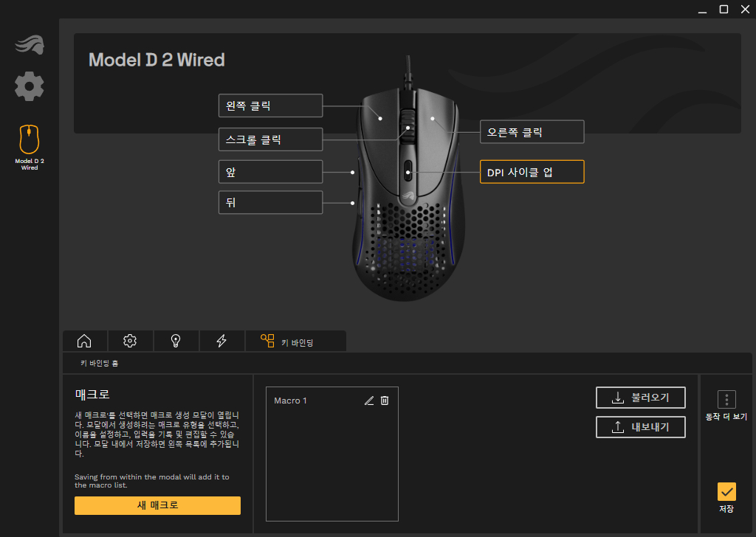This screenshot has width=756, height=537.
Task: Select the 스크롤 클릭 button binding
Action: 270,139
